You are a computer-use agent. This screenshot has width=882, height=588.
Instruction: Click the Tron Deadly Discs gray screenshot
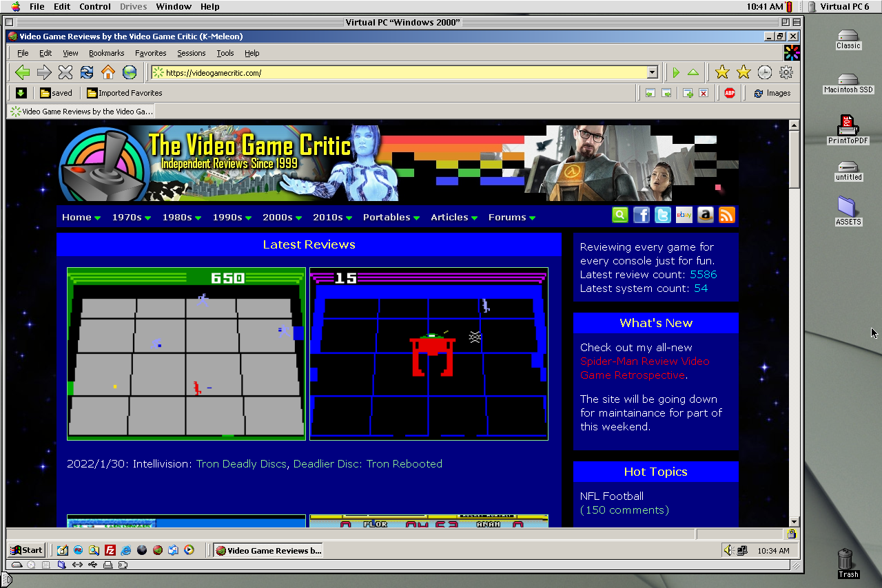tap(186, 354)
